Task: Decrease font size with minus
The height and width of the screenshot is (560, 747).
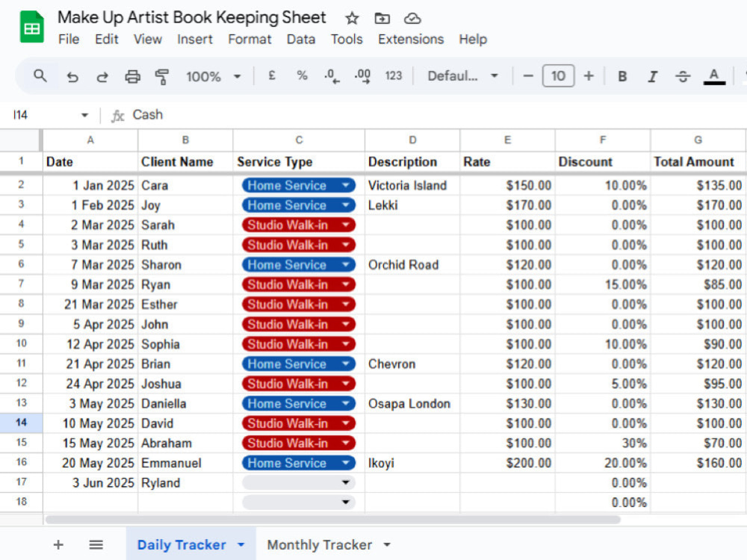Action: pyautogui.click(x=528, y=76)
